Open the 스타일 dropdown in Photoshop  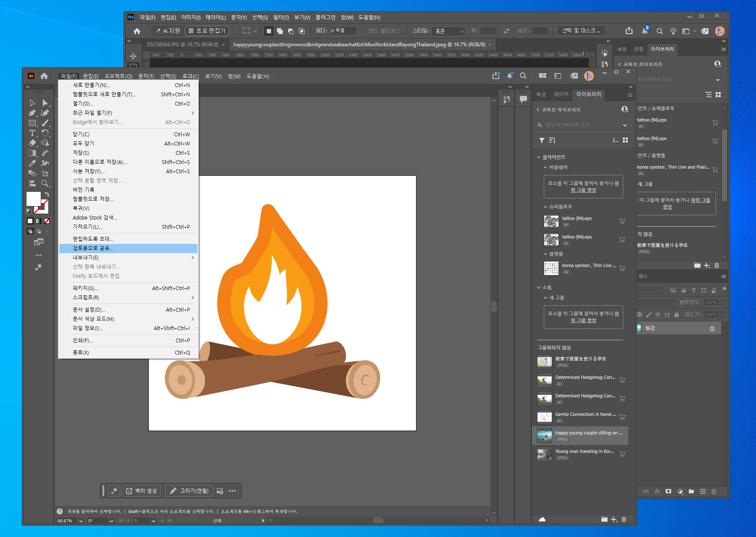(449, 31)
